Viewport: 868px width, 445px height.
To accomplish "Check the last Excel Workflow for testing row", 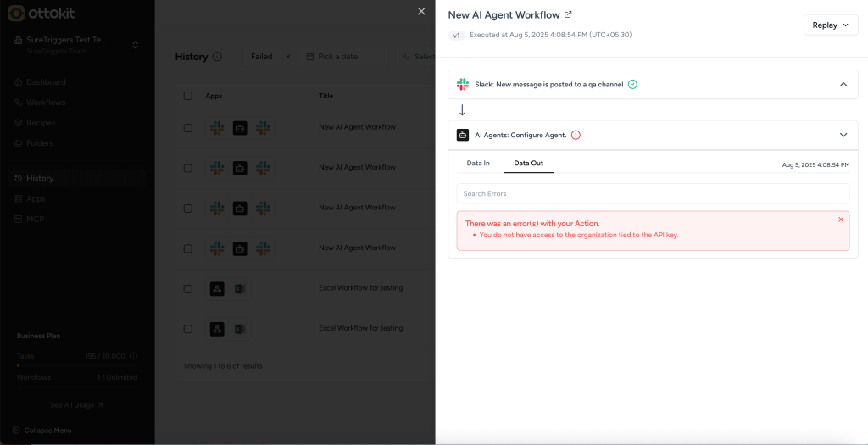I will click(x=188, y=328).
